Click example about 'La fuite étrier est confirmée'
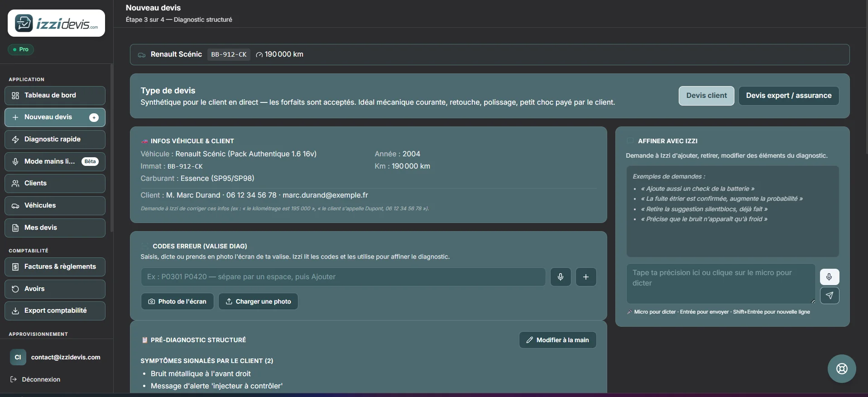The width and height of the screenshot is (868, 397). 722,198
